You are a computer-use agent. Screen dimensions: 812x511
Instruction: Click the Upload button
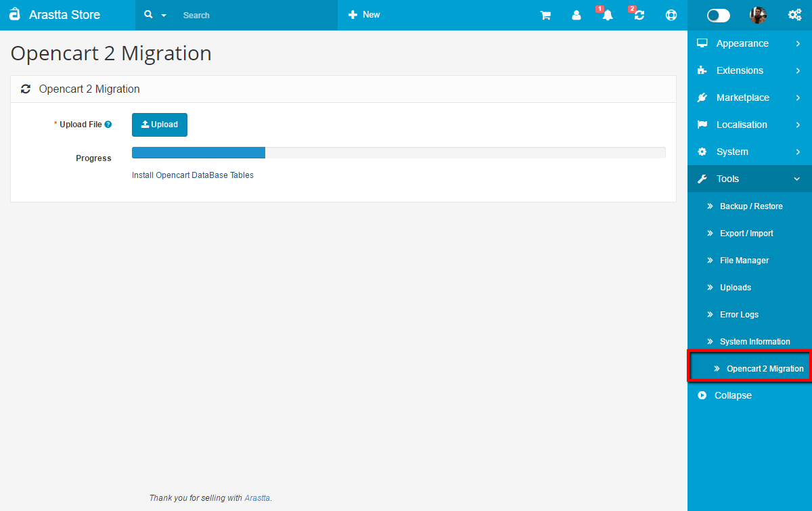coord(160,125)
